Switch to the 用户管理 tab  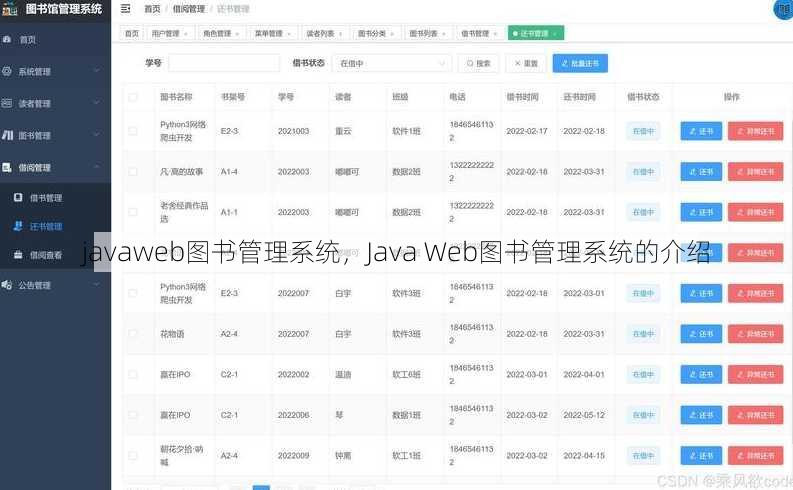[165, 33]
